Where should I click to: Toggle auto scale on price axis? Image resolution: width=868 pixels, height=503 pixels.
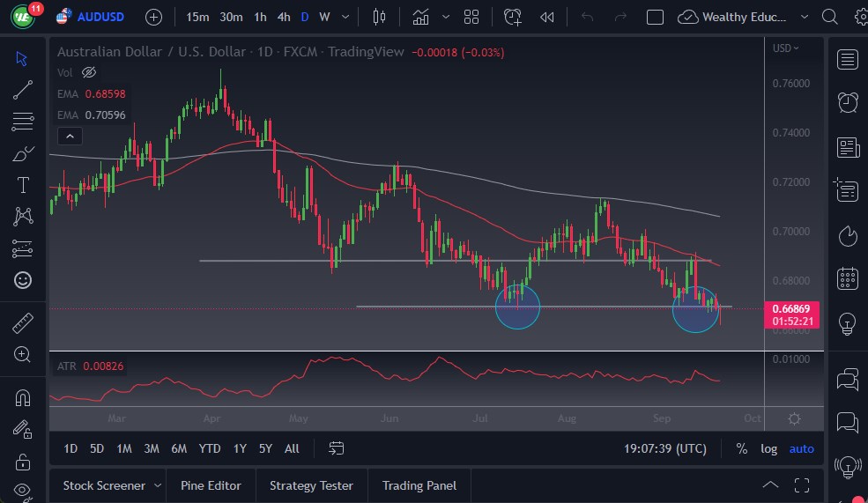click(x=801, y=448)
